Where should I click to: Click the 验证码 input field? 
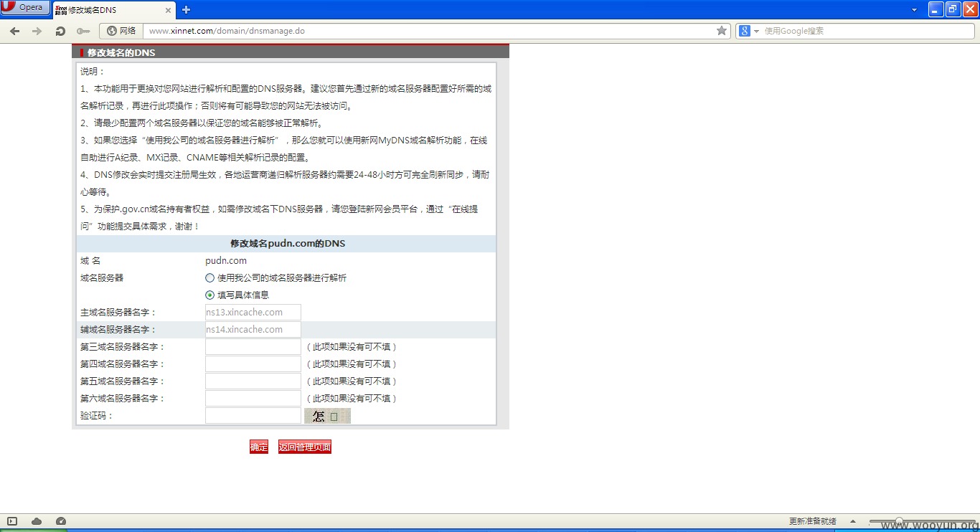click(253, 415)
